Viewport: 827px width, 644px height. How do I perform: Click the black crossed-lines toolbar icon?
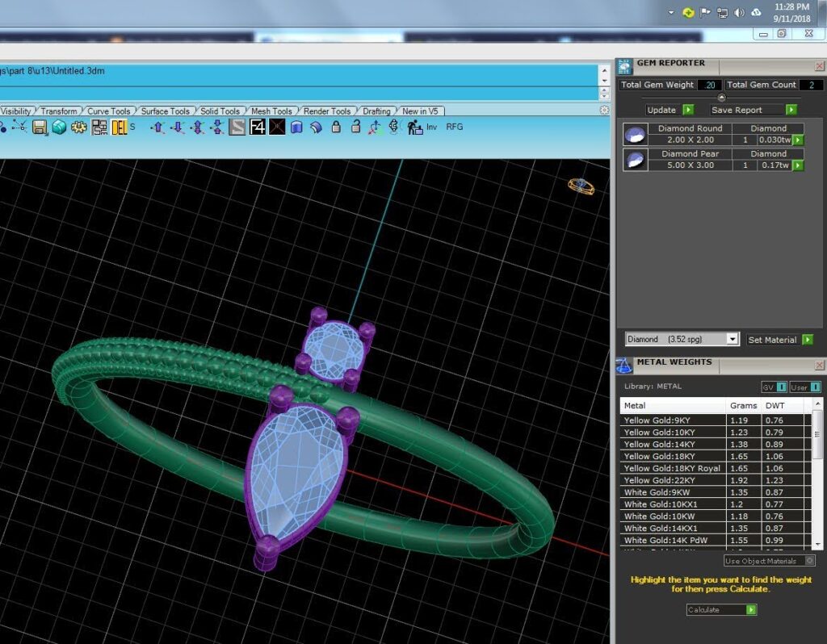pos(277,127)
